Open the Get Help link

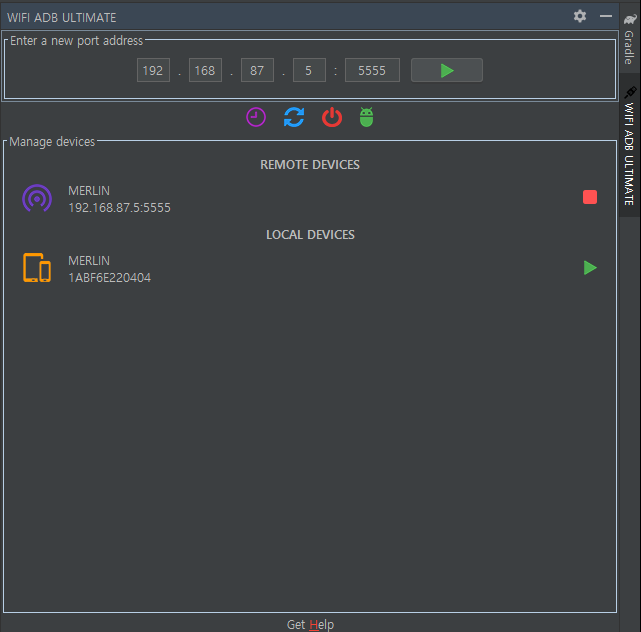(310, 625)
